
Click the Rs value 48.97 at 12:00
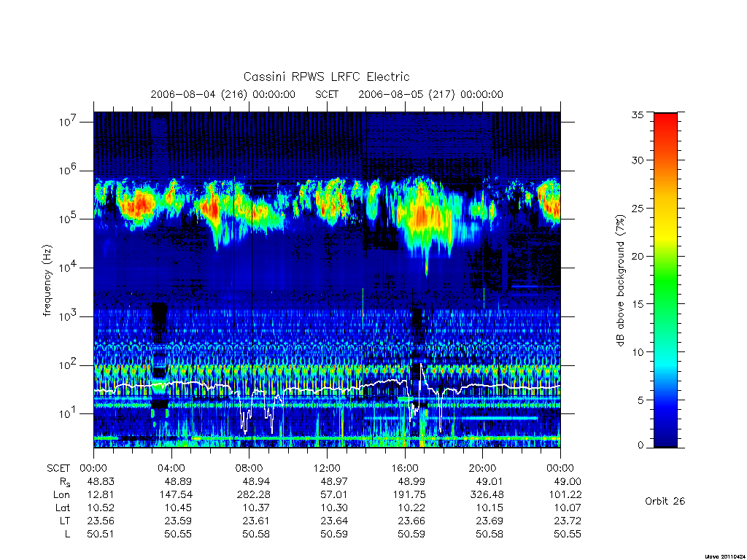(334, 481)
